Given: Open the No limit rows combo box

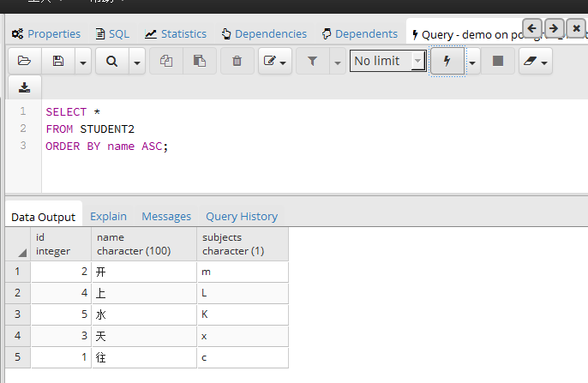Looking at the screenshot, I should click(x=387, y=61).
